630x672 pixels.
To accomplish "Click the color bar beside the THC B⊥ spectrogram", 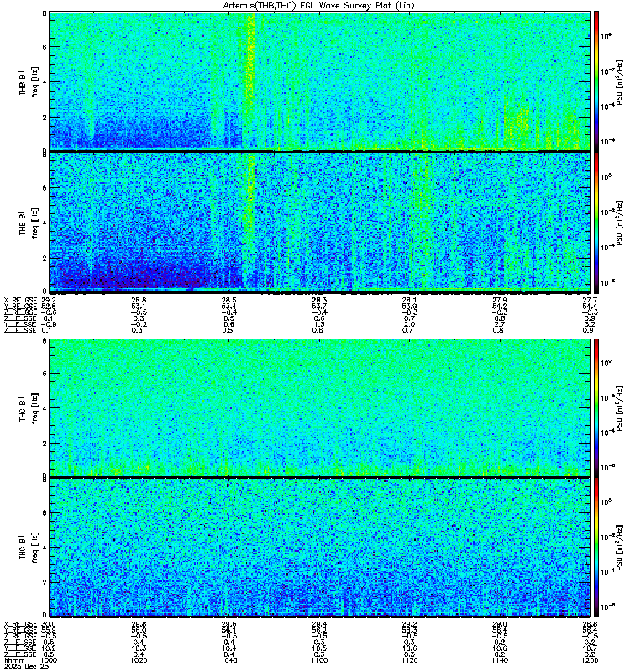I will tap(596, 407).
